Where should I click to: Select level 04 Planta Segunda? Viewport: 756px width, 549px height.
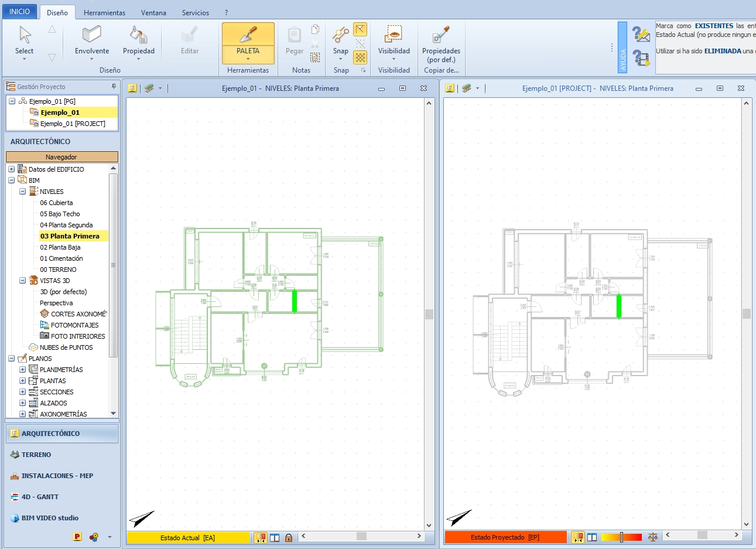click(x=66, y=225)
